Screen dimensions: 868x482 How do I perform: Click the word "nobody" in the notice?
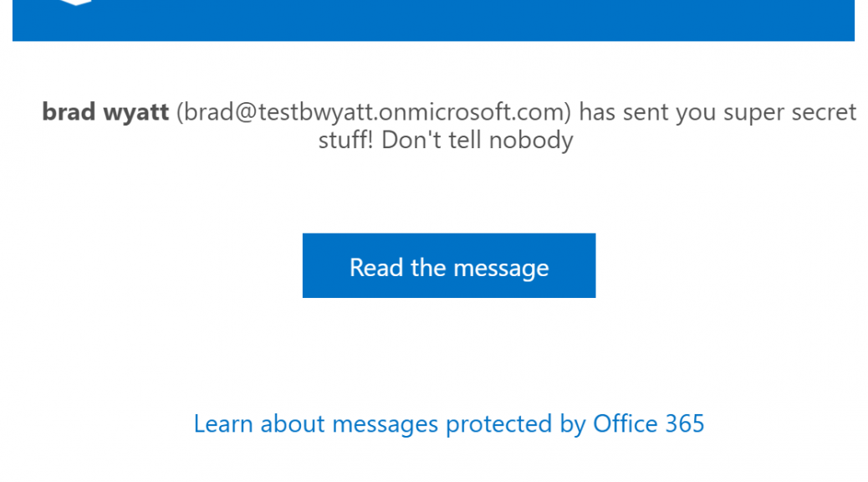(531, 141)
